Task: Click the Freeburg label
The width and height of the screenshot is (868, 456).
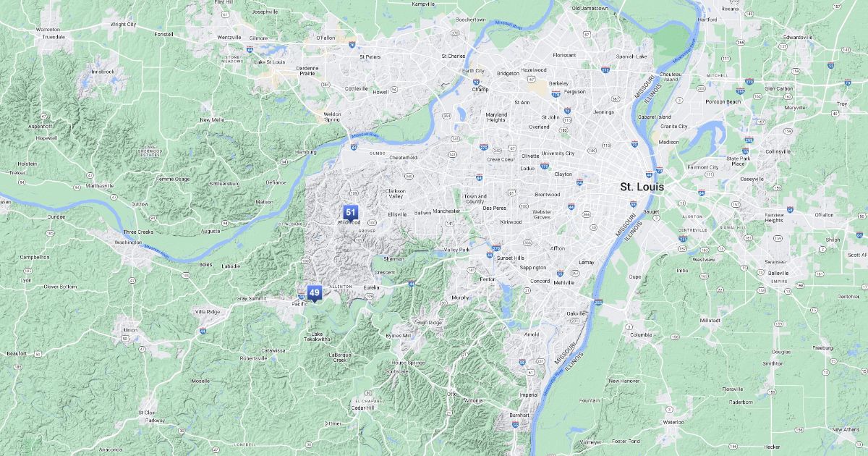Action: pos(822,347)
